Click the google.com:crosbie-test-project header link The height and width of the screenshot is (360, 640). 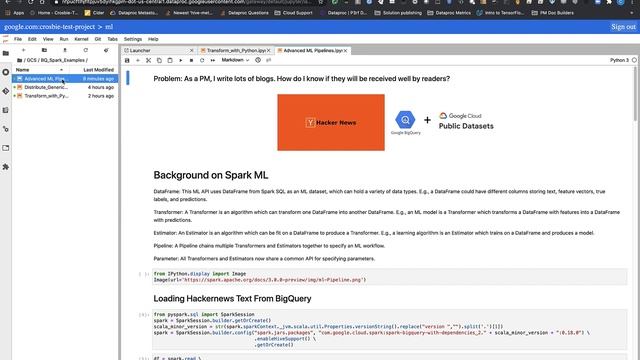(49, 27)
